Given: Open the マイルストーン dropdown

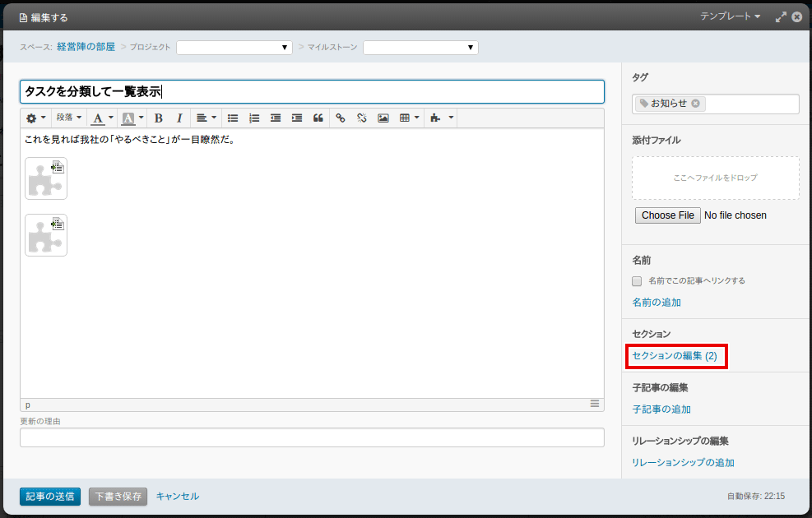Looking at the screenshot, I should click(420, 48).
